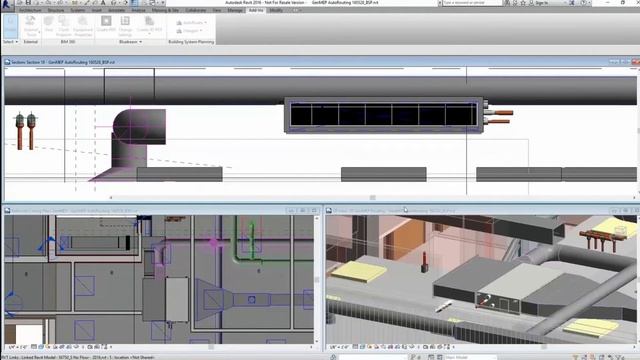Open the Manage ribbon tab

(x=235, y=10)
